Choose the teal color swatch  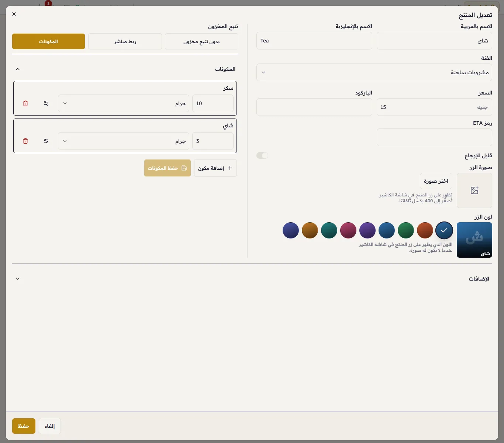329,230
